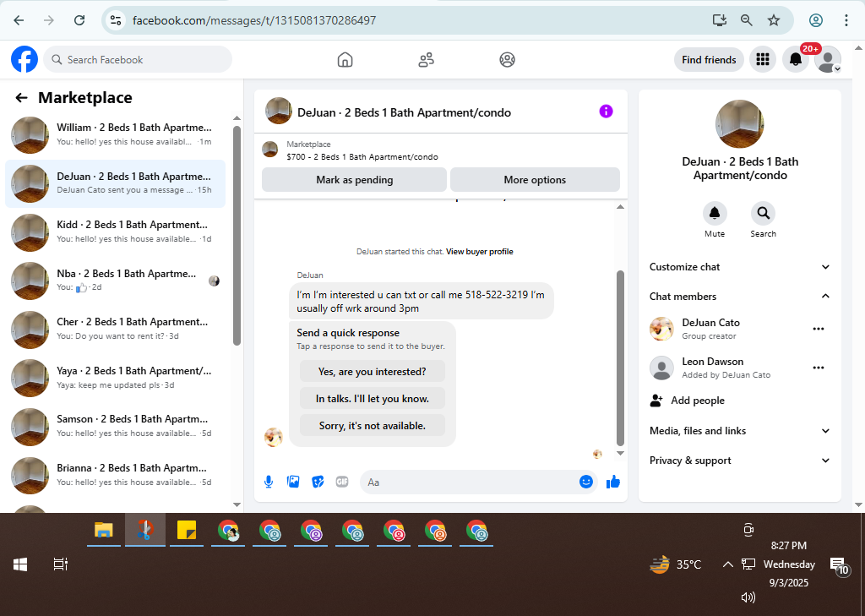
Task: Send a thumbs up like
Action: pyautogui.click(x=613, y=482)
